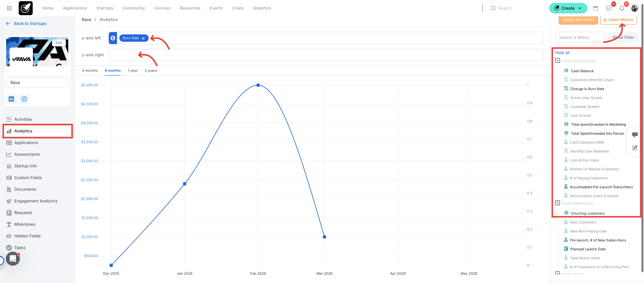Remove the Burn Rate metric chip
The height and width of the screenshot is (283, 644).
(143, 38)
